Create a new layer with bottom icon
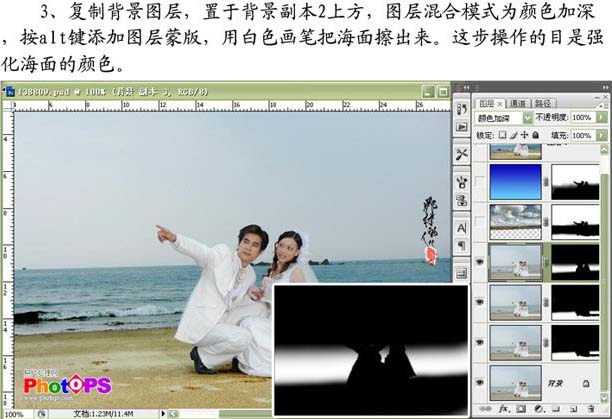Viewport: 612px width, 419px height. tap(575, 410)
